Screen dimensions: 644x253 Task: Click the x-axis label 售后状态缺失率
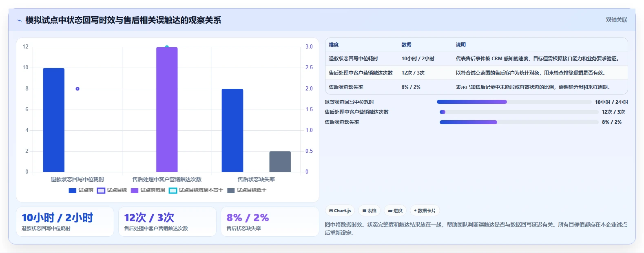pos(256,179)
